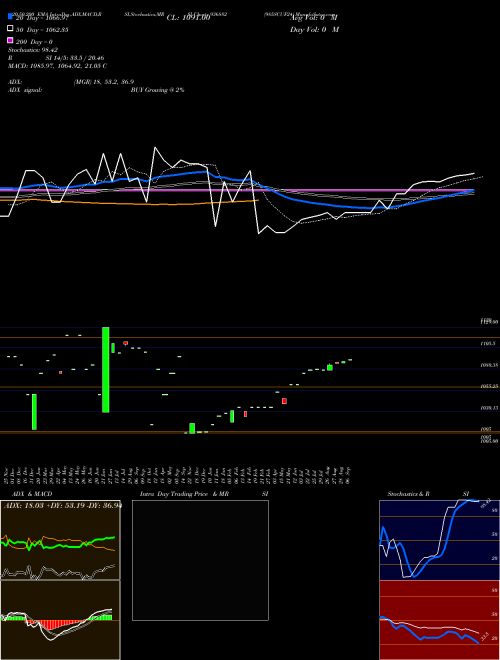Click the 1105.5 price axis label

click(x=489, y=344)
